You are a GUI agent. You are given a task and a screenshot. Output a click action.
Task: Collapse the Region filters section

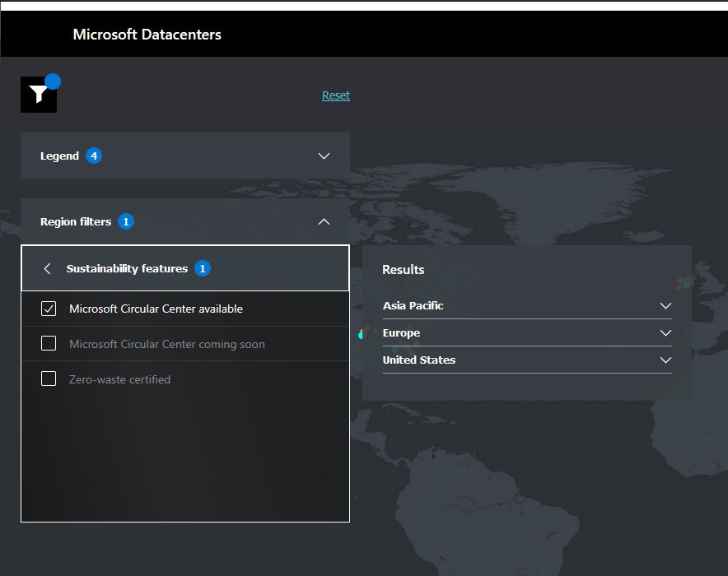click(x=324, y=221)
